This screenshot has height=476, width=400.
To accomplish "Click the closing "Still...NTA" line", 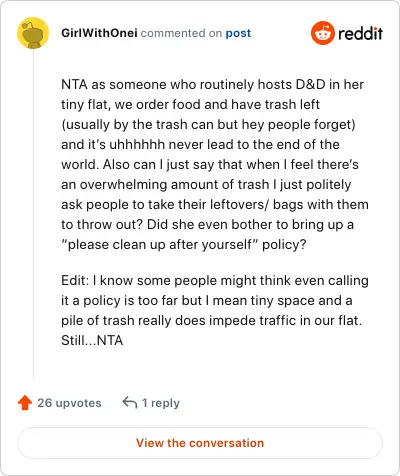I will point(92,340).
